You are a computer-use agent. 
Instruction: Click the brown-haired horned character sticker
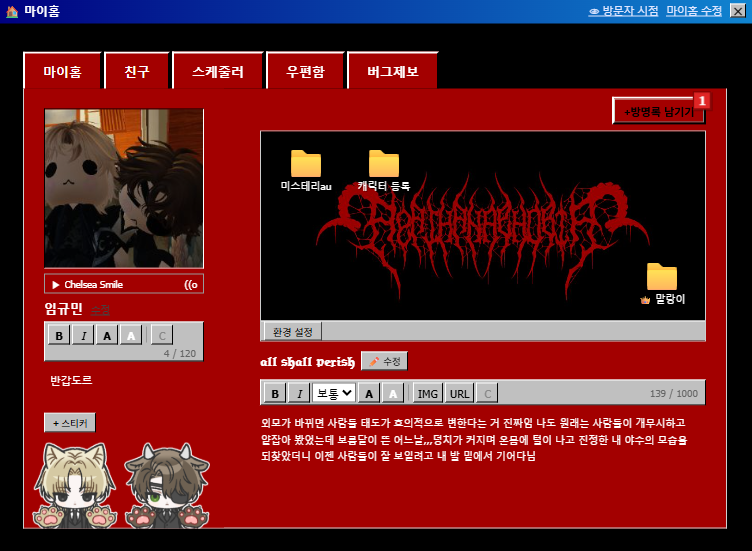(167, 484)
